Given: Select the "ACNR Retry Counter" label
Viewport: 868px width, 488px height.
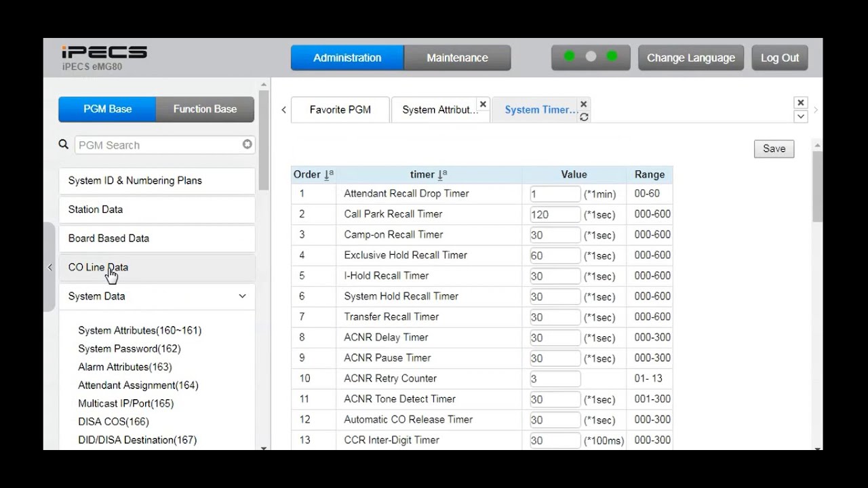Looking at the screenshot, I should 391,379.
